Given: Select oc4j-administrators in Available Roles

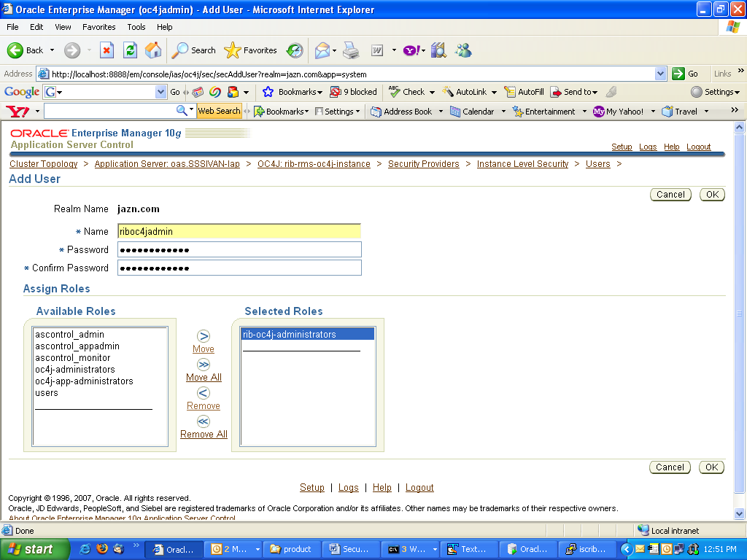Looking at the screenshot, I should click(x=75, y=370).
